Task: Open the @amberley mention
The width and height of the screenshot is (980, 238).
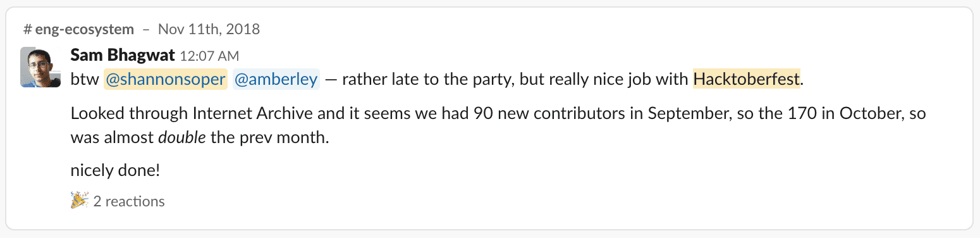Action: click(x=276, y=80)
